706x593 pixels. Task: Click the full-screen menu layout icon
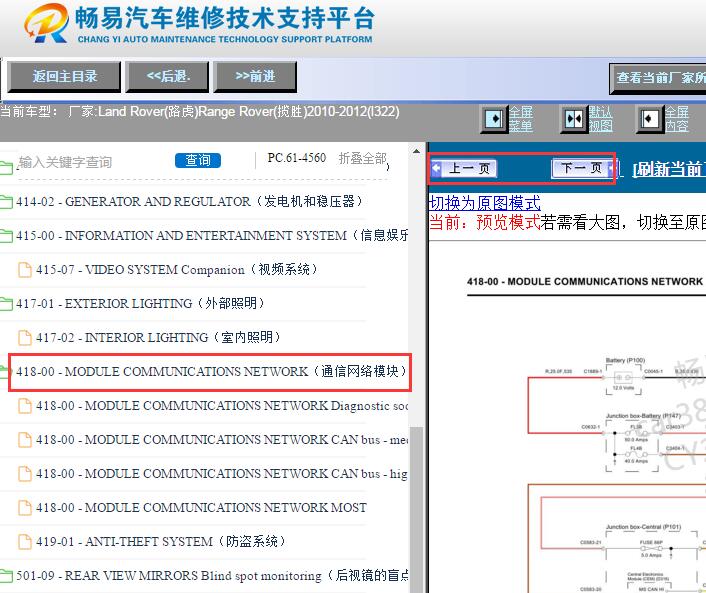click(x=494, y=119)
